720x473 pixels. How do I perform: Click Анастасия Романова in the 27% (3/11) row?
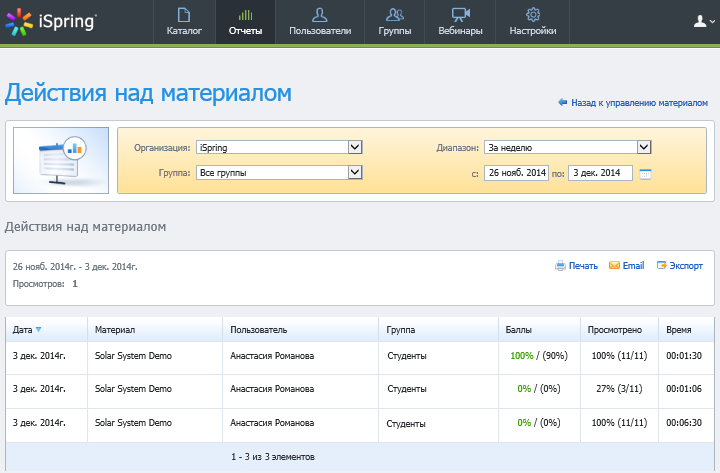pos(272,389)
